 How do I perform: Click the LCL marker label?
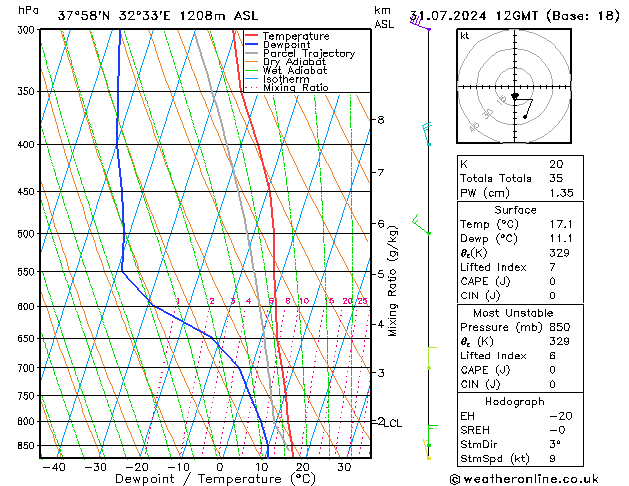(392, 423)
